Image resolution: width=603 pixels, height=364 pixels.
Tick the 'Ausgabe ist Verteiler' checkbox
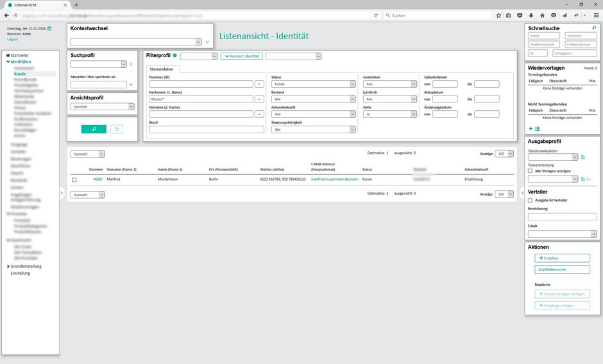point(530,200)
